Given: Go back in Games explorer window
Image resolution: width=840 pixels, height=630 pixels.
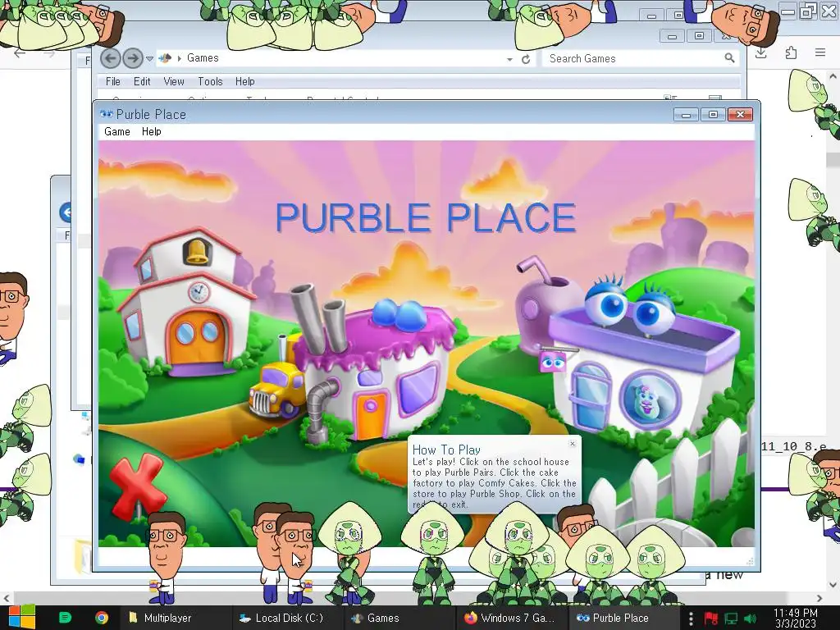Looking at the screenshot, I should 111,58.
